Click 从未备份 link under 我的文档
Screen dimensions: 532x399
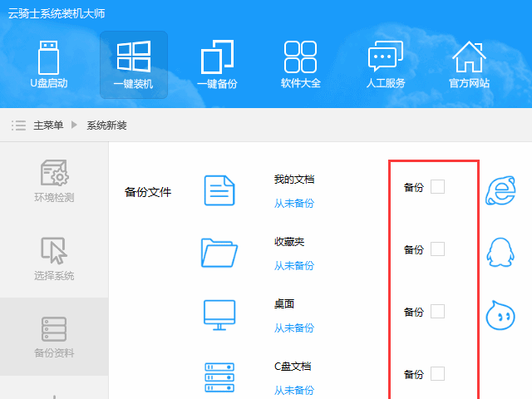pyautogui.click(x=294, y=203)
